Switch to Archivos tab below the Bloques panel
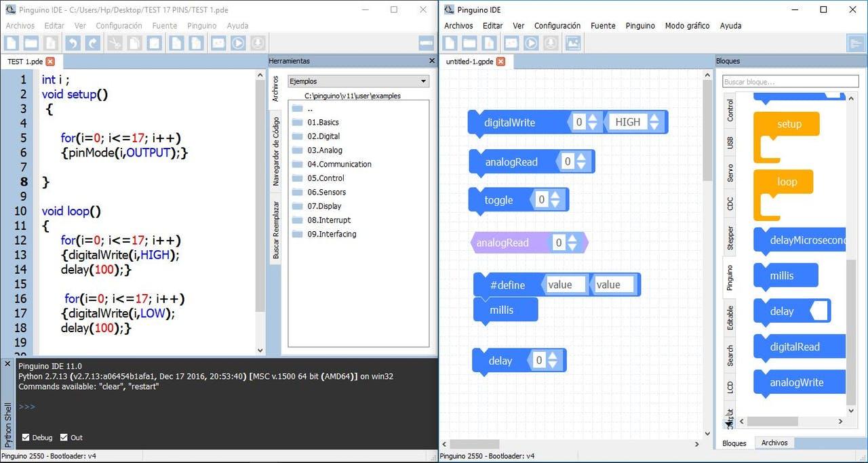This screenshot has height=463, width=868. click(x=774, y=443)
